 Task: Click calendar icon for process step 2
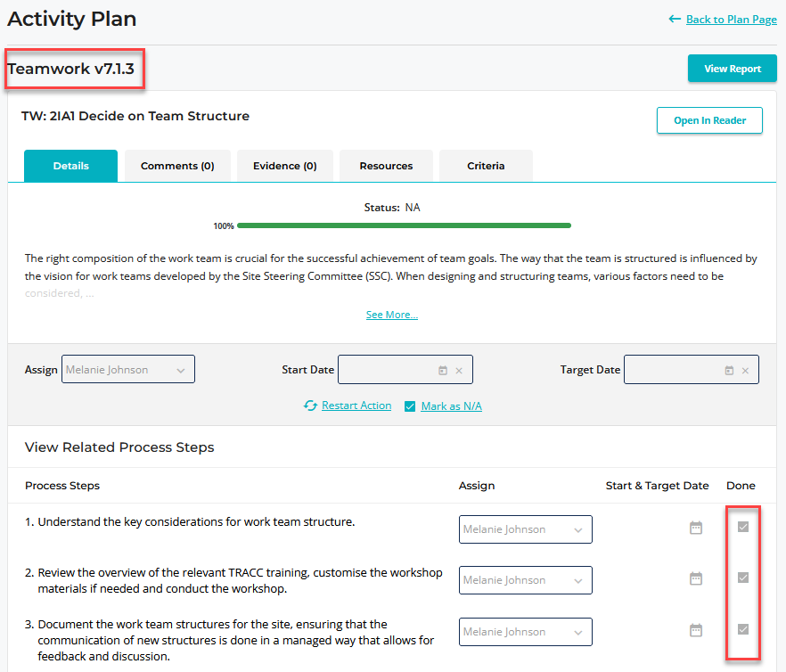696,578
